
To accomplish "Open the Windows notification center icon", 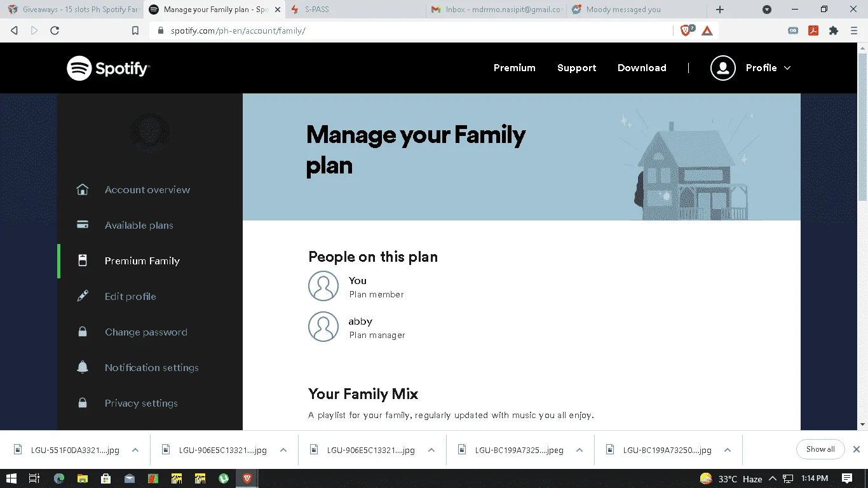I will [847, 478].
